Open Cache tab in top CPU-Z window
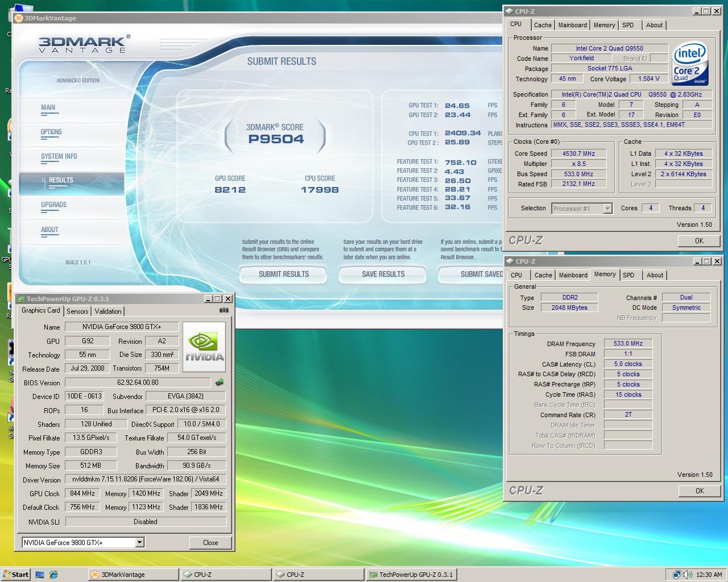This screenshot has width=728, height=582. coord(543,25)
